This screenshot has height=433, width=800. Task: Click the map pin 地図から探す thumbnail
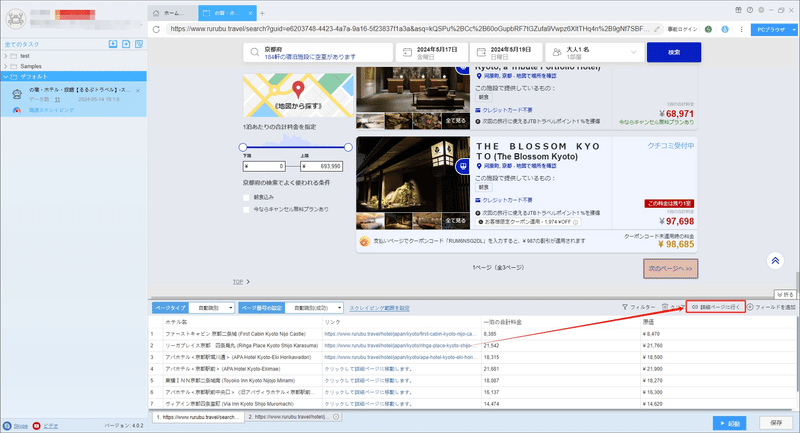298,95
